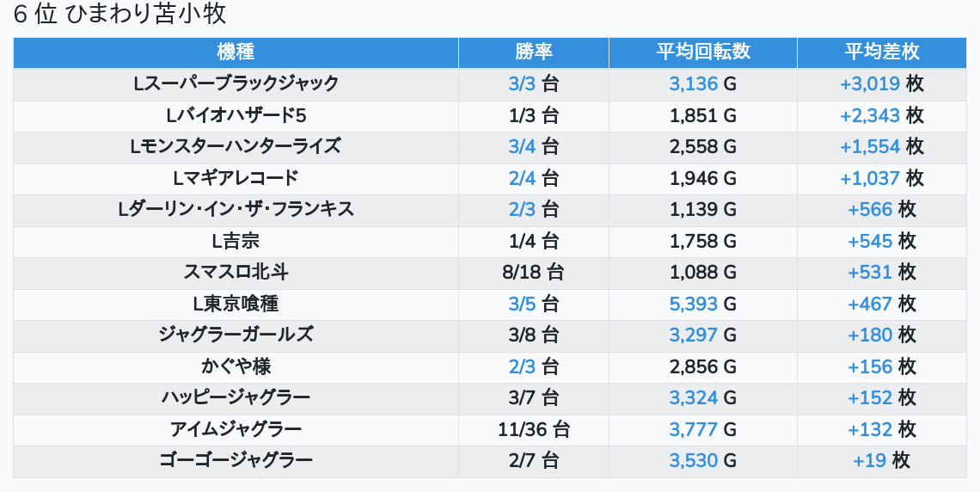Select the かぐや様 row name
This screenshot has height=492, width=980.
tap(236, 366)
